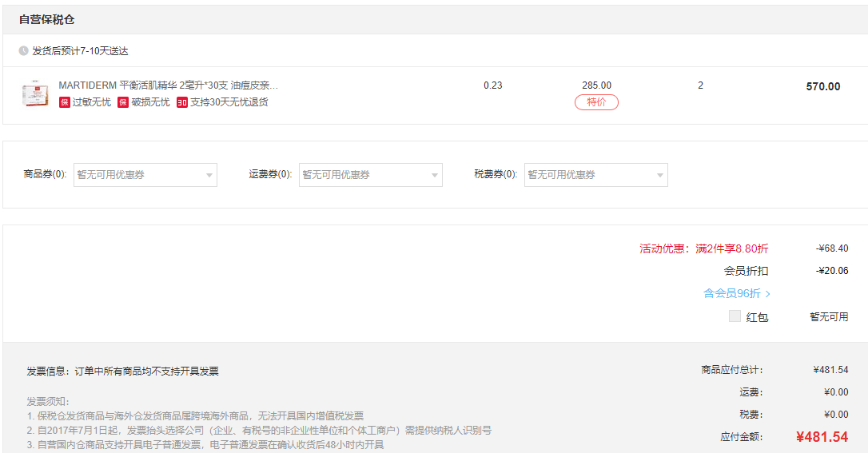Screen dimensions: 868x453
Task: Click the quantity value 2
Action: tap(700, 85)
